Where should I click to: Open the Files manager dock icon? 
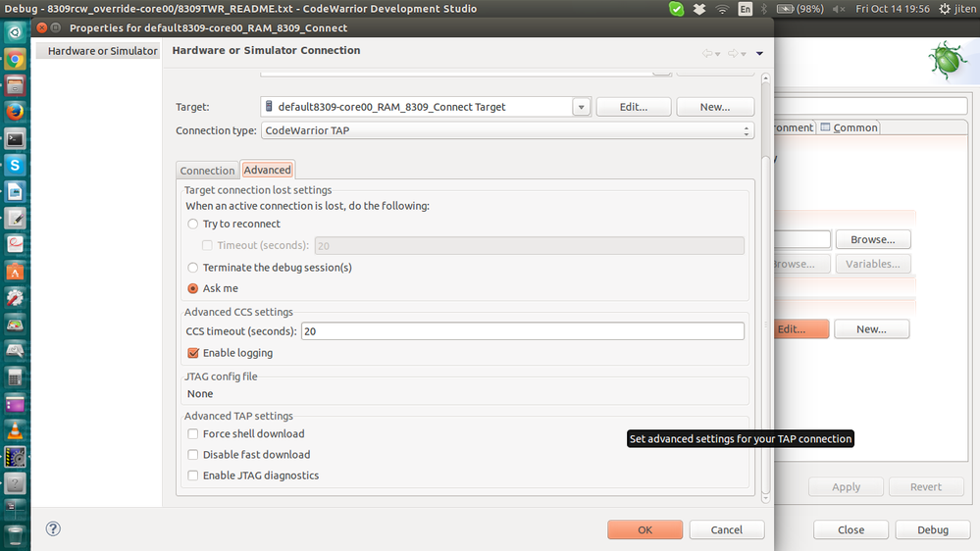15,85
